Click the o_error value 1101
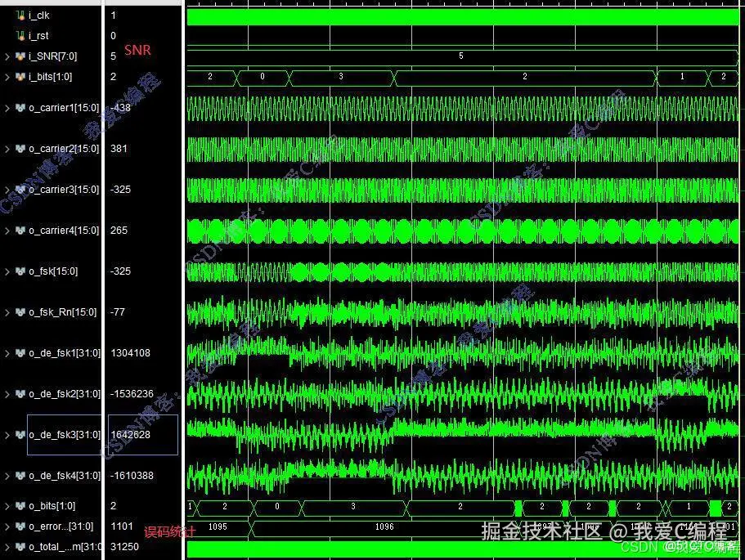Image resolution: width=745 pixels, height=560 pixels. tap(122, 526)
